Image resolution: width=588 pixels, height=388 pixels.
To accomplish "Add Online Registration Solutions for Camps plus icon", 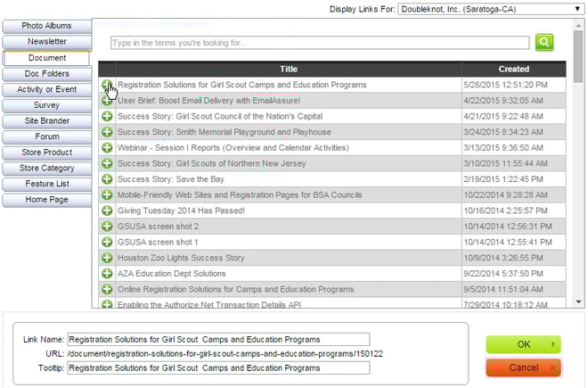I will point(107,289).
